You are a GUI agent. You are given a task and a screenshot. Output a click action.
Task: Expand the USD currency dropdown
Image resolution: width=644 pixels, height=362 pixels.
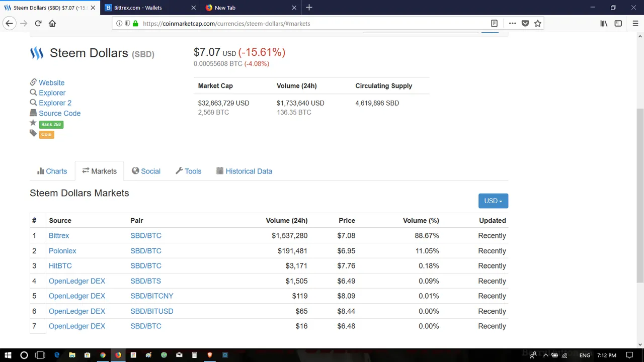point(493,201)
